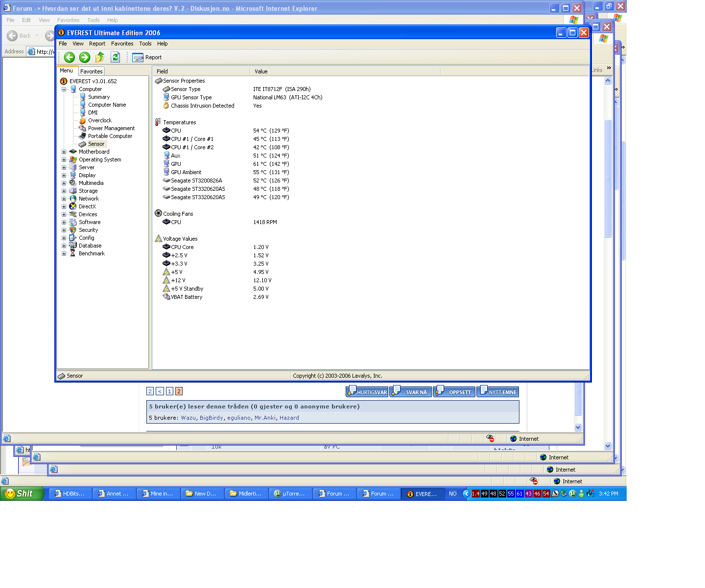Click the Storage icon in the tree
Image resolution: width=705 pixels, height=588 pixels.
coord(73,191)
